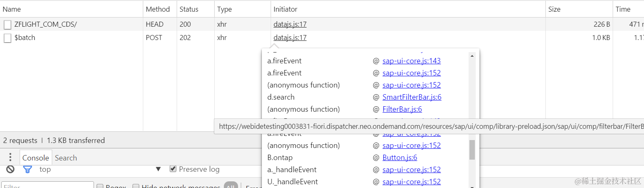Click the HEAD method cell
The width and height of the screenshot is (644, 188).
155,25
